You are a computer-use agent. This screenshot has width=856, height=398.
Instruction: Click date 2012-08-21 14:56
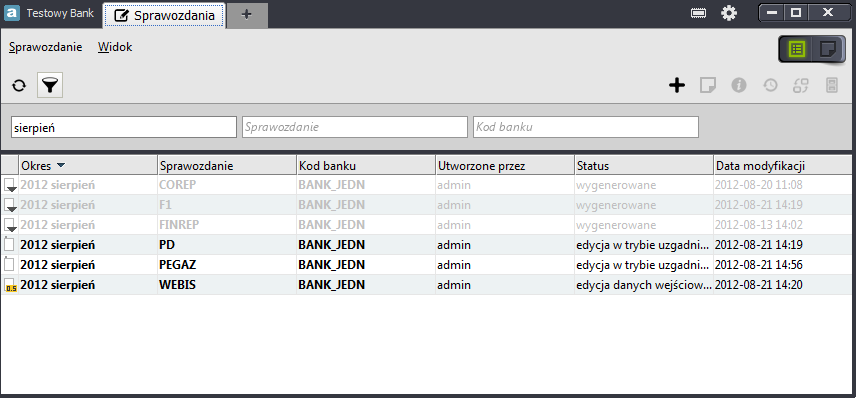coord(759,265)
